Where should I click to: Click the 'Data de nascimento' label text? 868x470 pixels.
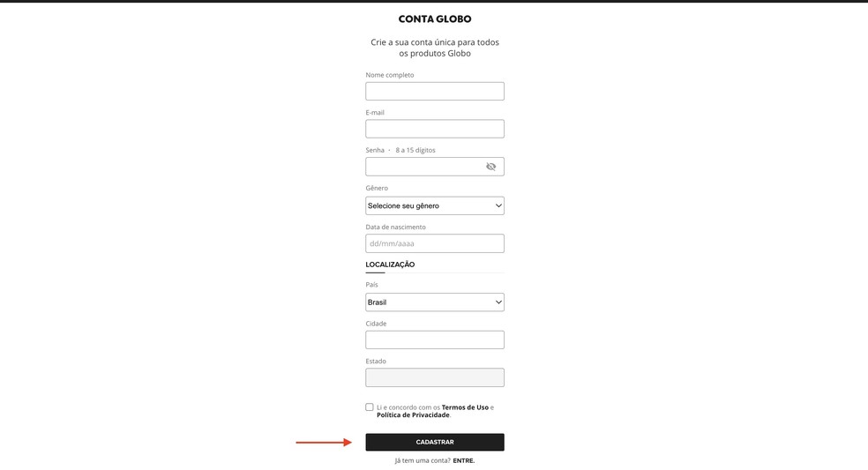395,227
